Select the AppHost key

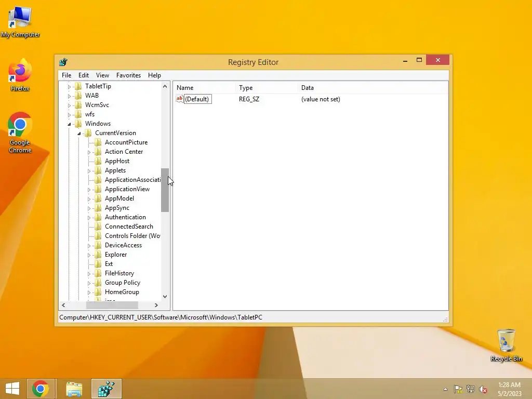click(117, 161)
